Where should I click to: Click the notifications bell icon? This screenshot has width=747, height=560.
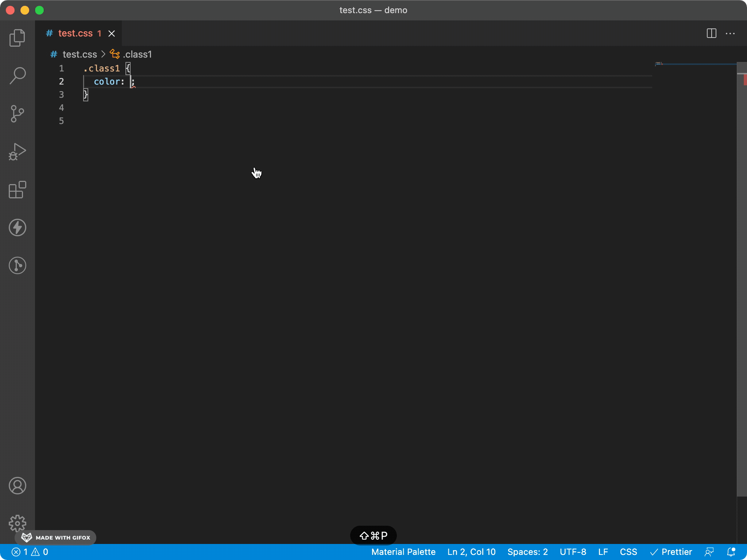click(x=731, y=552)
